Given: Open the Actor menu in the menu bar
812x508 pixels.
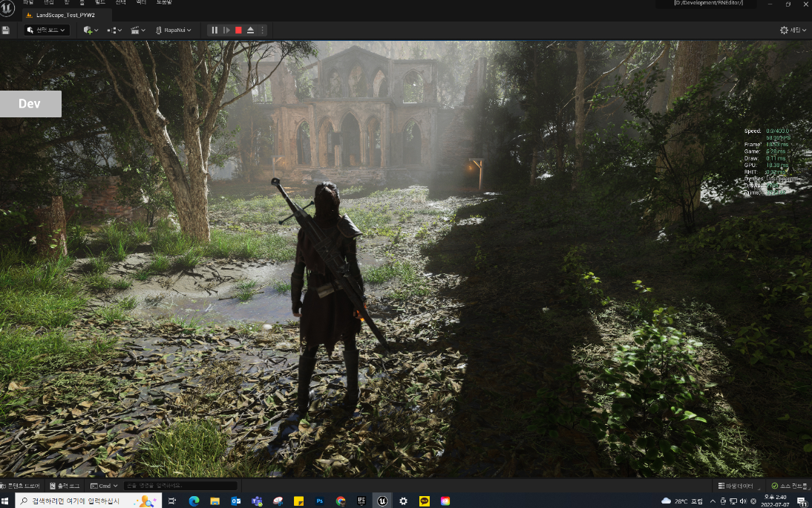Looking at the screenshot, I should 141,2.
